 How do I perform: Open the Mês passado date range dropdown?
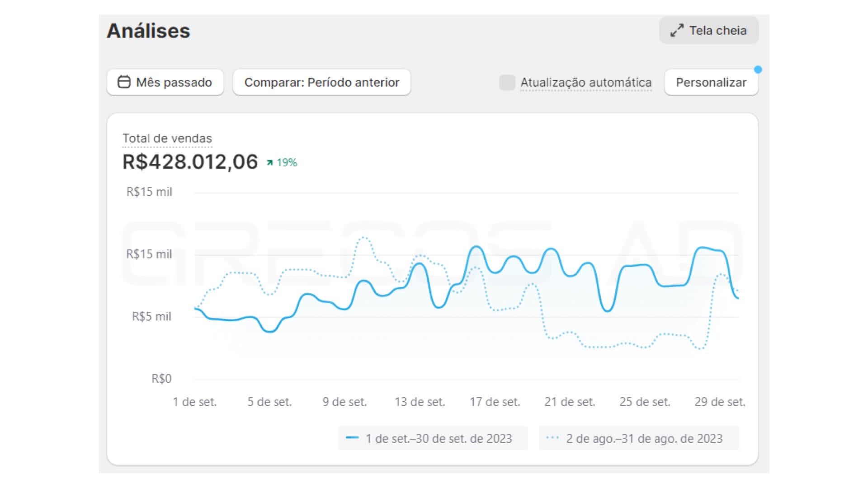(165, 82)
